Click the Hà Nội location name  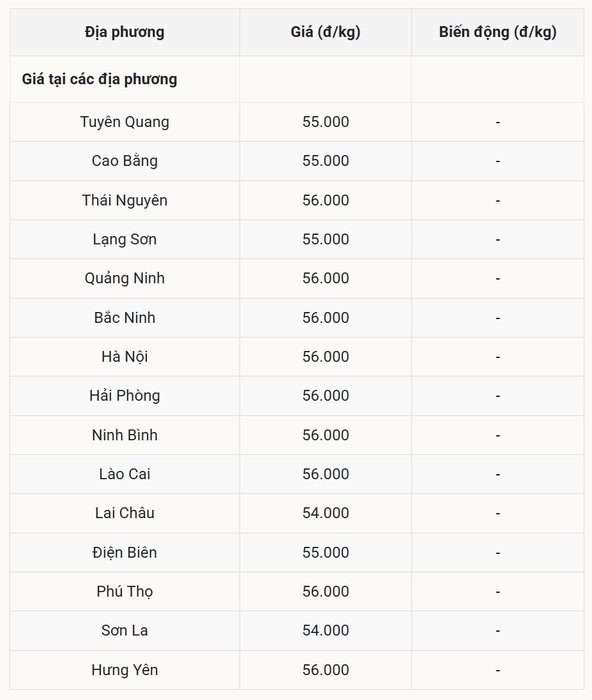pos(125,357)
